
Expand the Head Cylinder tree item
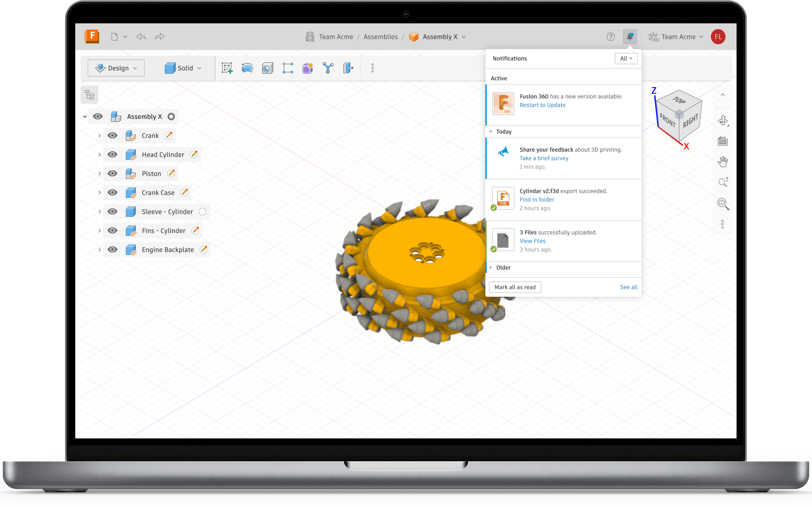pos(99,155)
